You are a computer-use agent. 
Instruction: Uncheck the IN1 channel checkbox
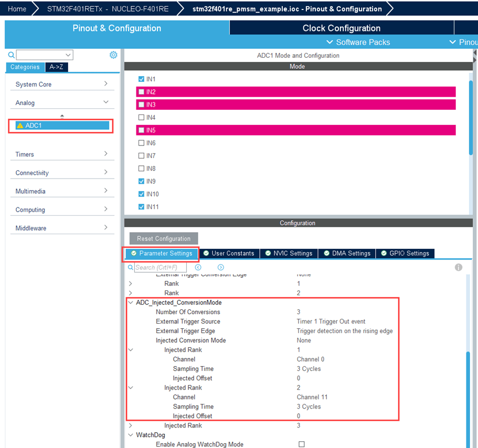tap(141, 79)
